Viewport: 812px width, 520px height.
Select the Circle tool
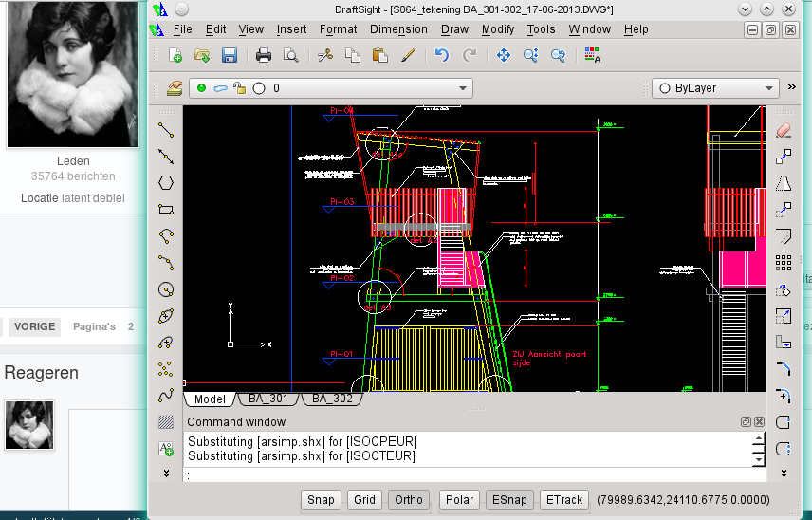(x=166, y=289)
